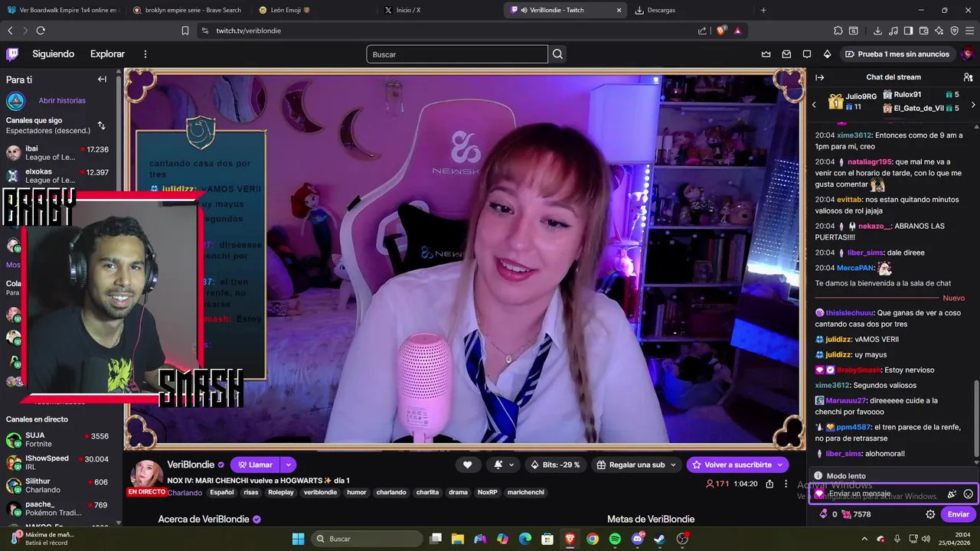
Task: Click the Brave address bar URL
Action: 249,31
